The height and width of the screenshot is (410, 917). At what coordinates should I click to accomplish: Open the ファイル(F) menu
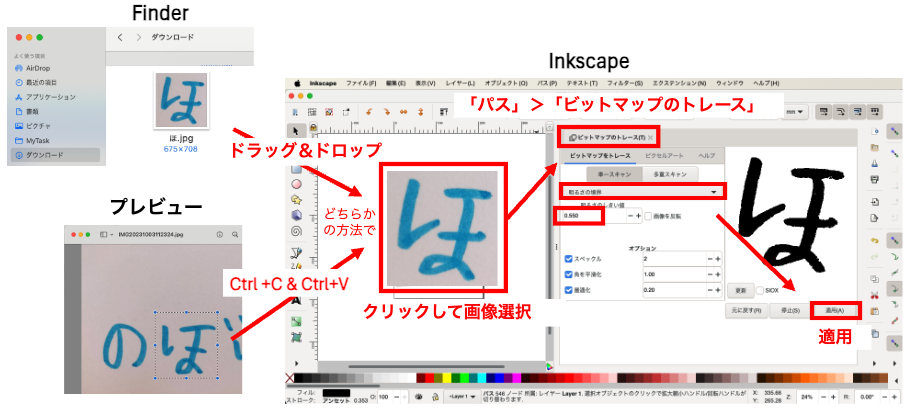(361, 84)
